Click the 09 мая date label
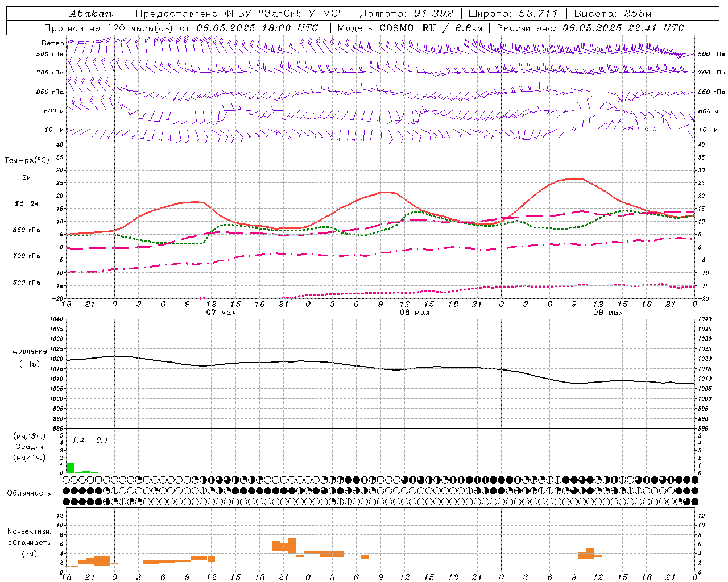 tap(607, 313)
